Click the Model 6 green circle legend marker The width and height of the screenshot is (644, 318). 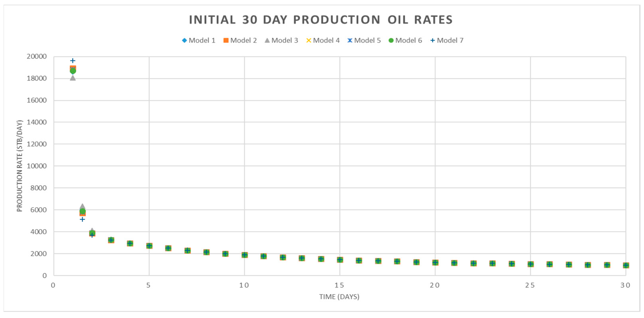click(x=391, y=40)
